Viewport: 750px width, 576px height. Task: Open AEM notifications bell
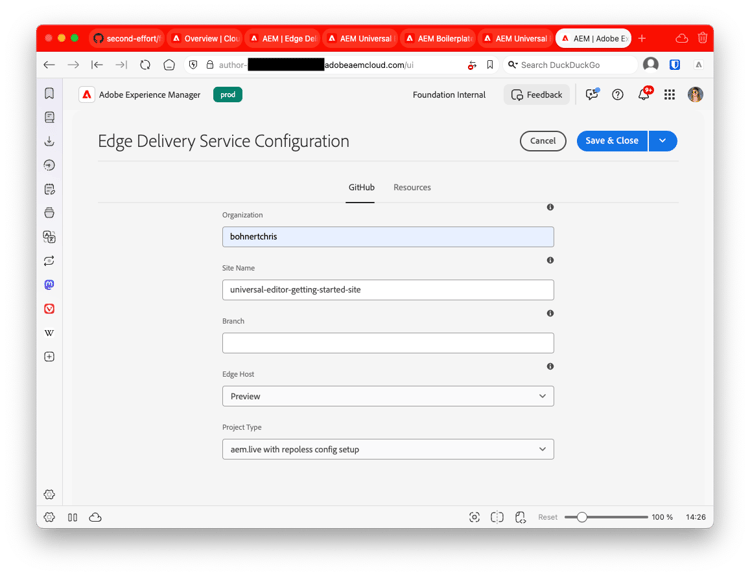pyautogui.click(x=644, y=94)
